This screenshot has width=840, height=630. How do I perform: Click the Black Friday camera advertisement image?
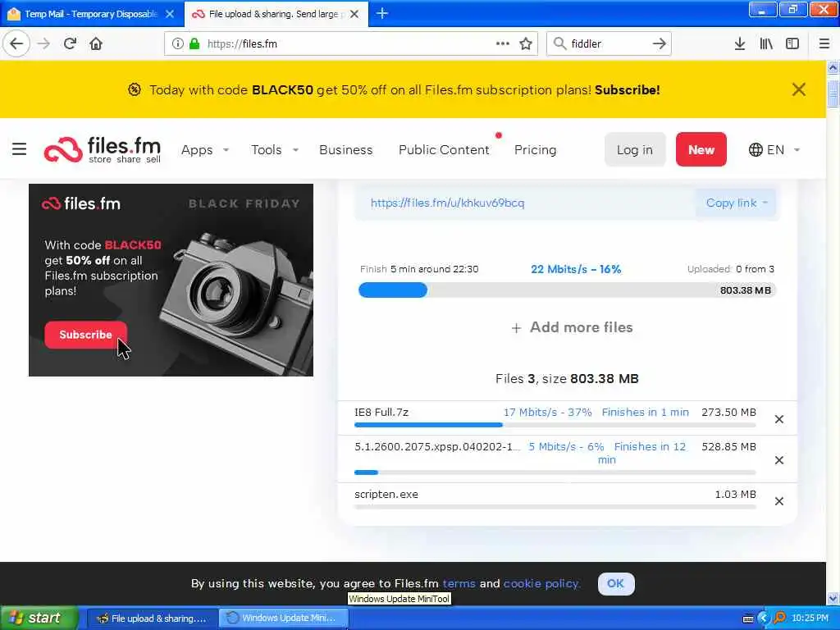171,281
